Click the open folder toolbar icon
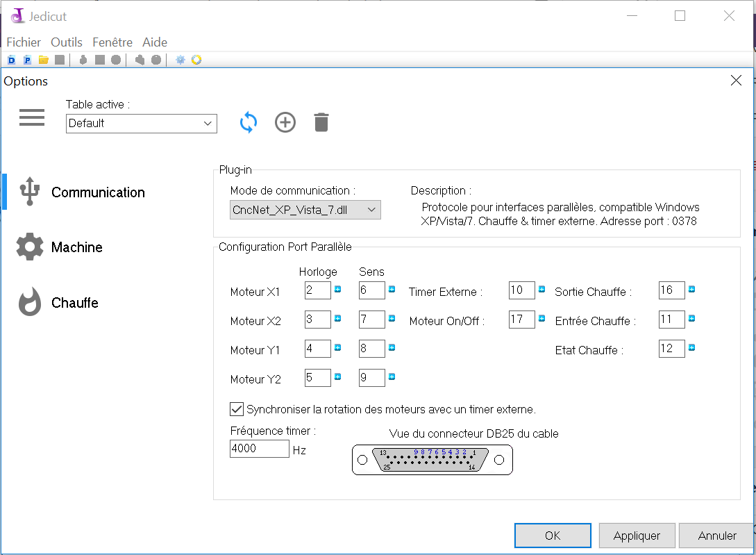The image size is (756, 555). [44, 60]
